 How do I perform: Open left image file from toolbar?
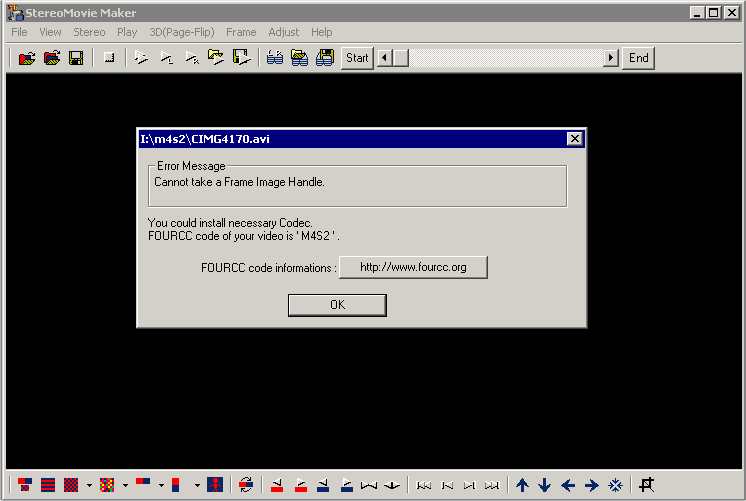tap(27, 58)
